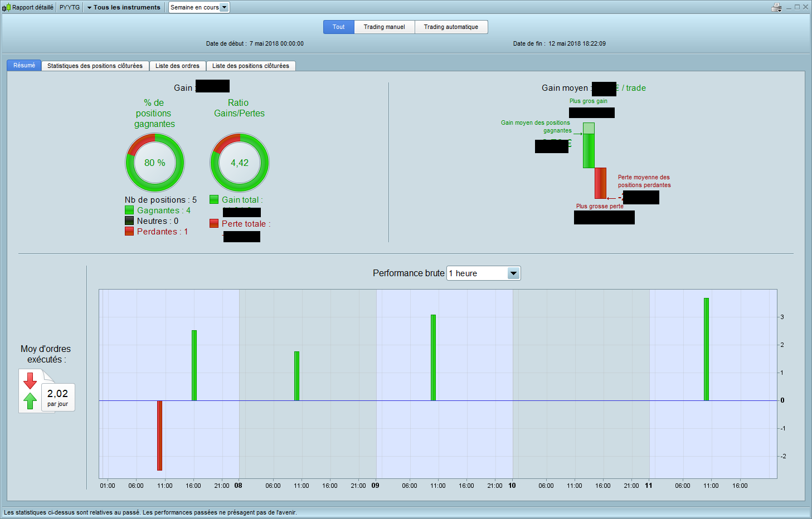Click the Rapport détaillé title text
The width and height of the screenshot is (812, 519).
point(33,7)
